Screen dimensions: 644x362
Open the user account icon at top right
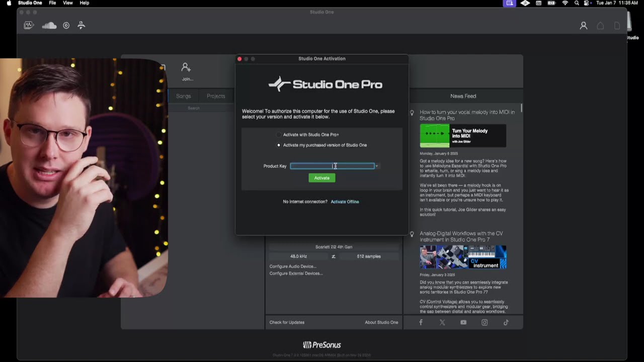pyautogui.click(x=584, y=26)
